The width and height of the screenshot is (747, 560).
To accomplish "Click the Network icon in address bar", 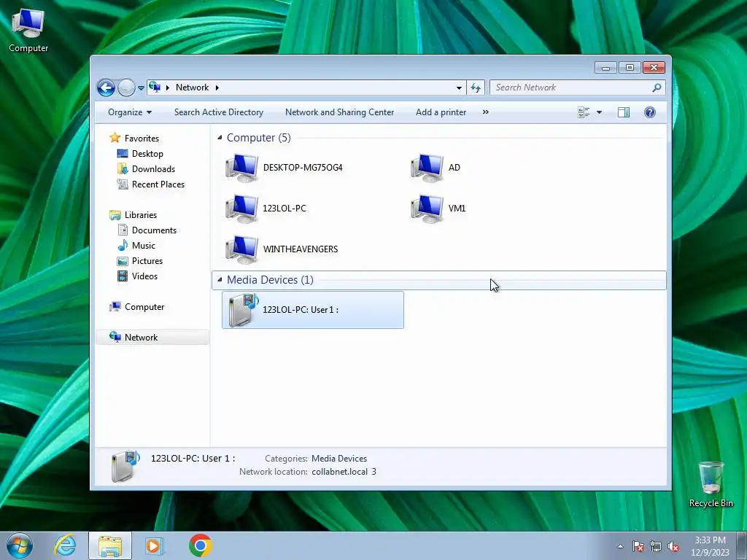I will [155, 87].
